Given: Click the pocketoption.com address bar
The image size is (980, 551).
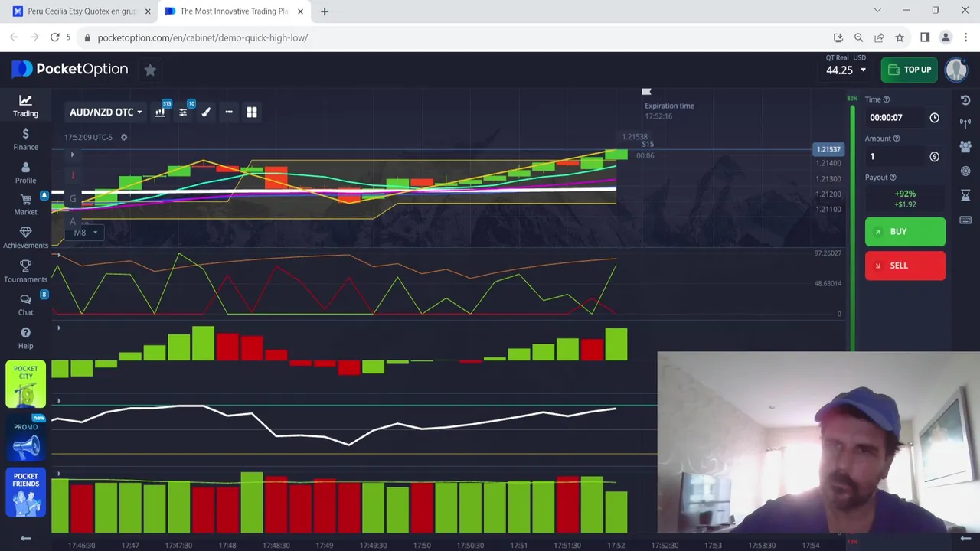Looking at the screenshot, I should pos(452,37).
